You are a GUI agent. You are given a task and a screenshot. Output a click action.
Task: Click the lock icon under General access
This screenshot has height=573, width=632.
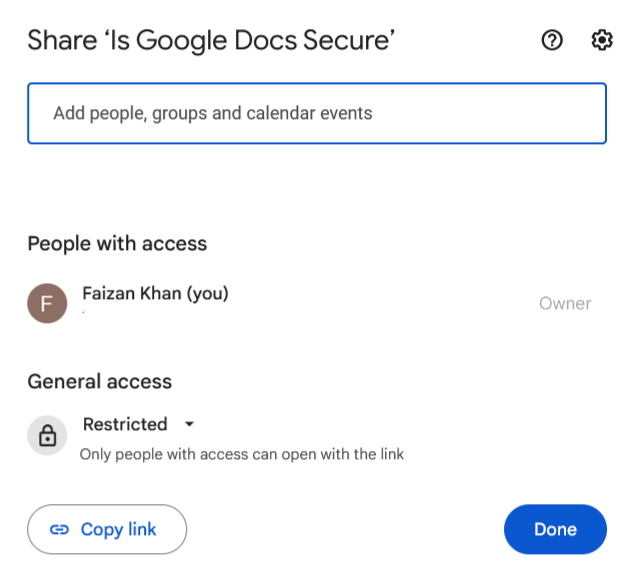[x=47, y=435]
